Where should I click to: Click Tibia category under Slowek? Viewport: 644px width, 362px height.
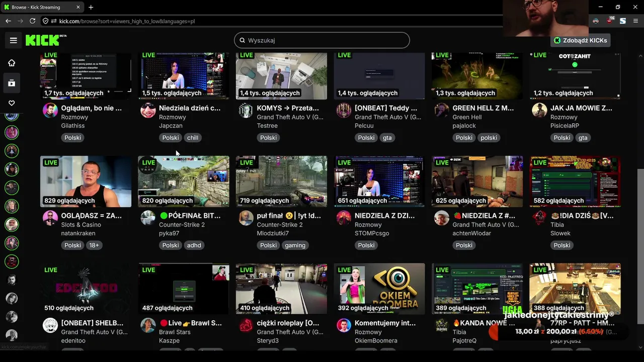(x=557, y=225)
